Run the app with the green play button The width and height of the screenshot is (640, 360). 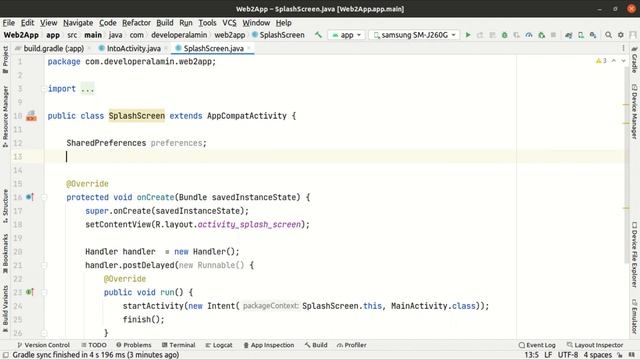pos(468,35)
